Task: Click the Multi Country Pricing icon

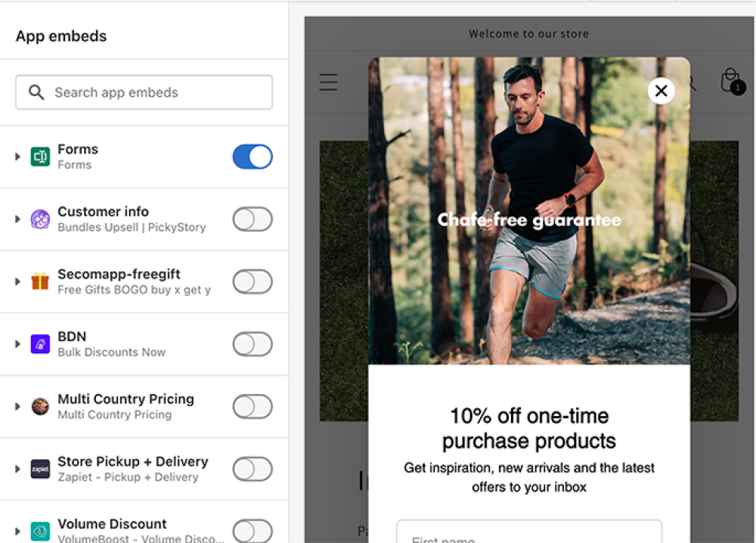Action: (40, 406)
